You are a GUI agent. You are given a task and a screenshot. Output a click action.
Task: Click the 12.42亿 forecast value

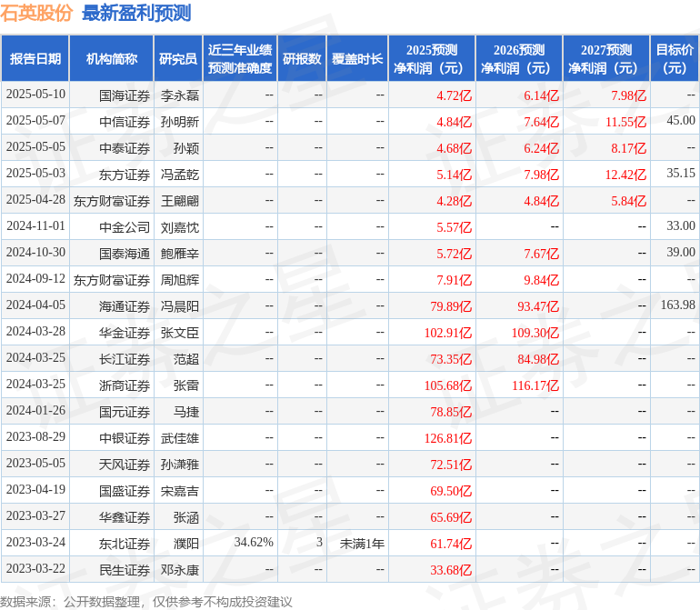[x=625, y=175]
